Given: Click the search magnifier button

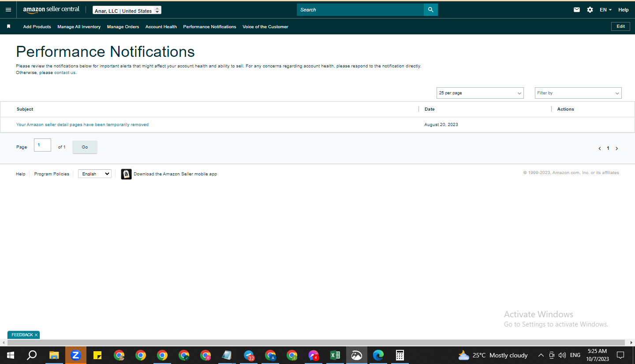Looking at the screenshot, I should (x=431, y=10).
